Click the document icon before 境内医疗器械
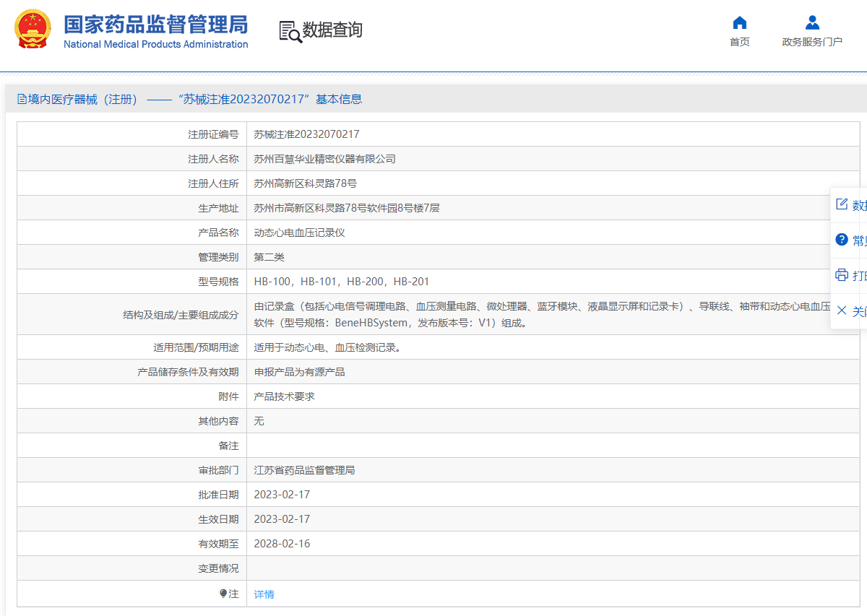867x616 pixels. 22,100
